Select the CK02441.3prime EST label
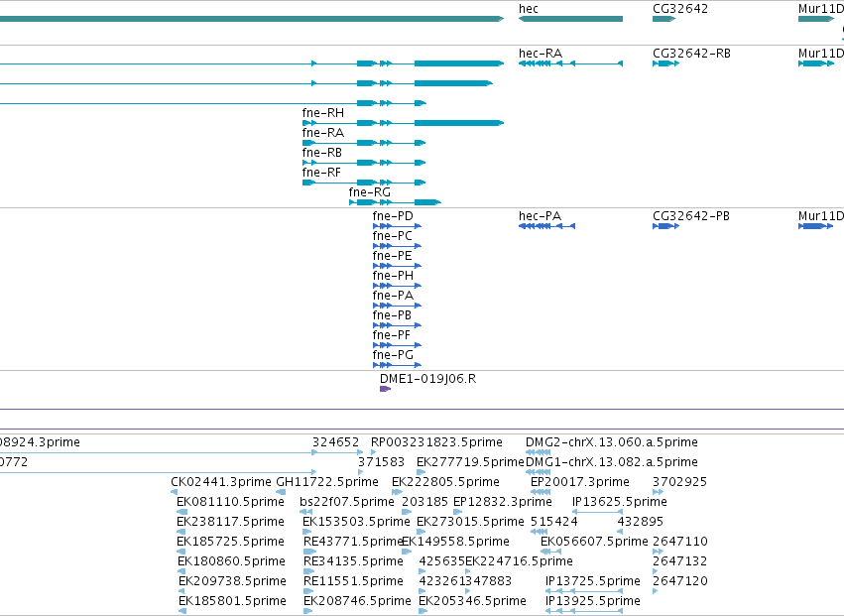844x616 pixels. (221, 482)
